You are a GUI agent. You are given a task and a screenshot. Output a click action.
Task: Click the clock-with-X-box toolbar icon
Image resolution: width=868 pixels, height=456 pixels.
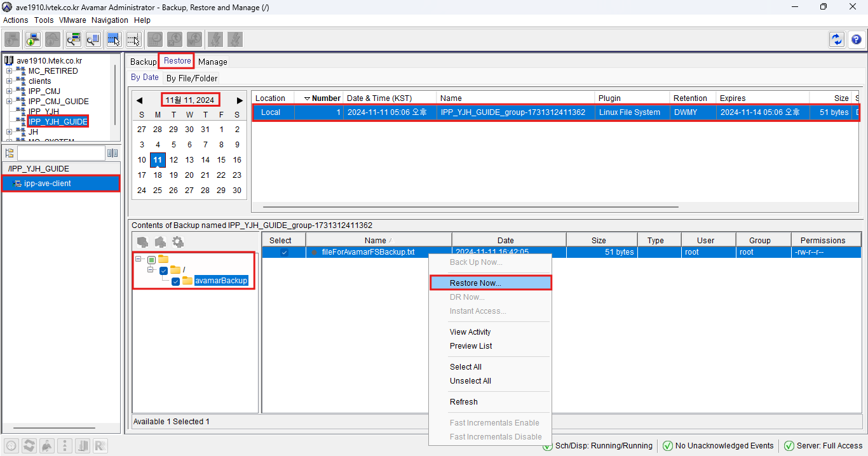point(174,39)
